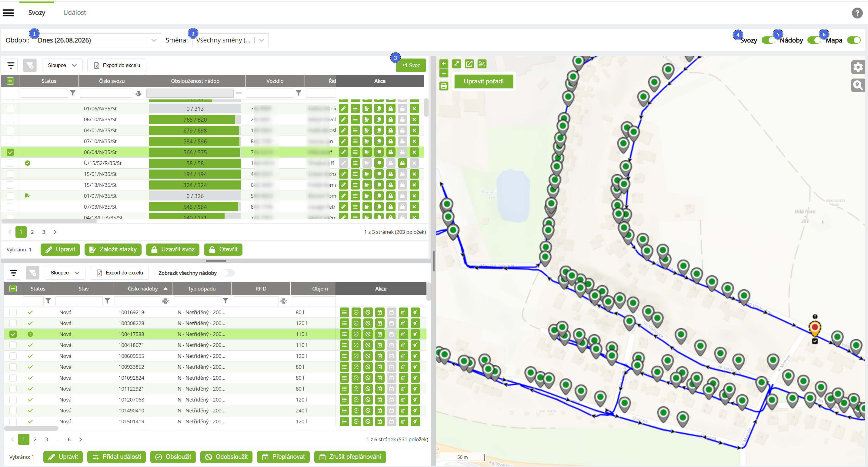Click the Uzavřít svoz button

coord(172,250)
